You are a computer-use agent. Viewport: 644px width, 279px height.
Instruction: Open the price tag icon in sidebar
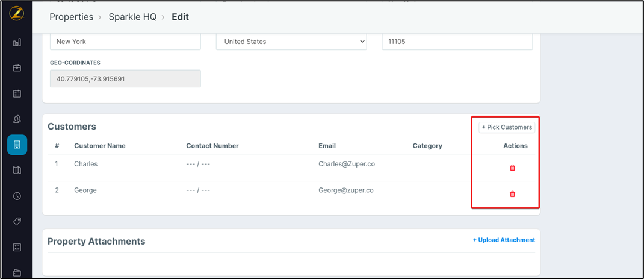[x=17, y=222]
